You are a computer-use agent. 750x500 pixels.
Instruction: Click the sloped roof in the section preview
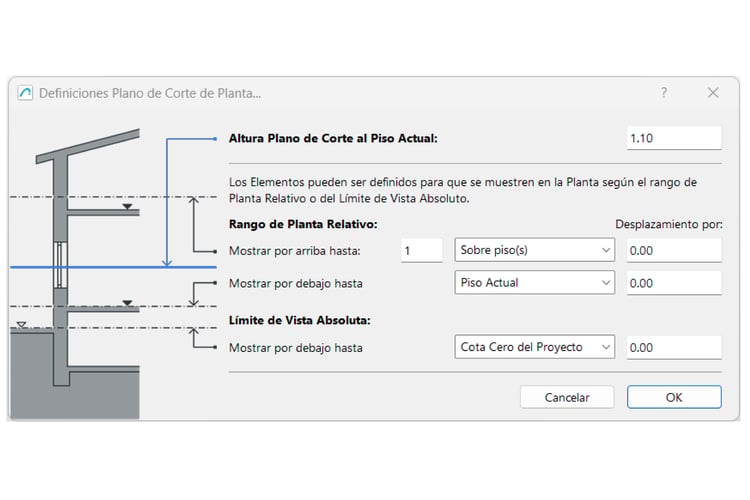tap(88, 146)
